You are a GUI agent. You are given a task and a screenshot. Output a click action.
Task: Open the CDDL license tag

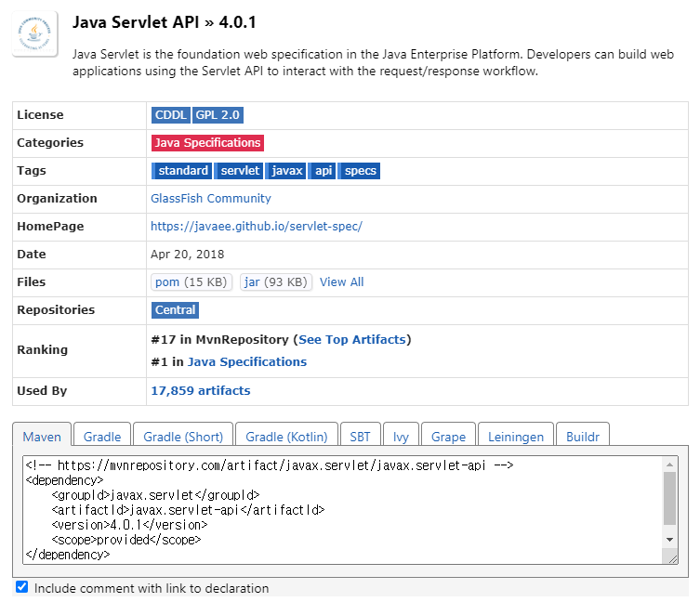click(170, 115)
